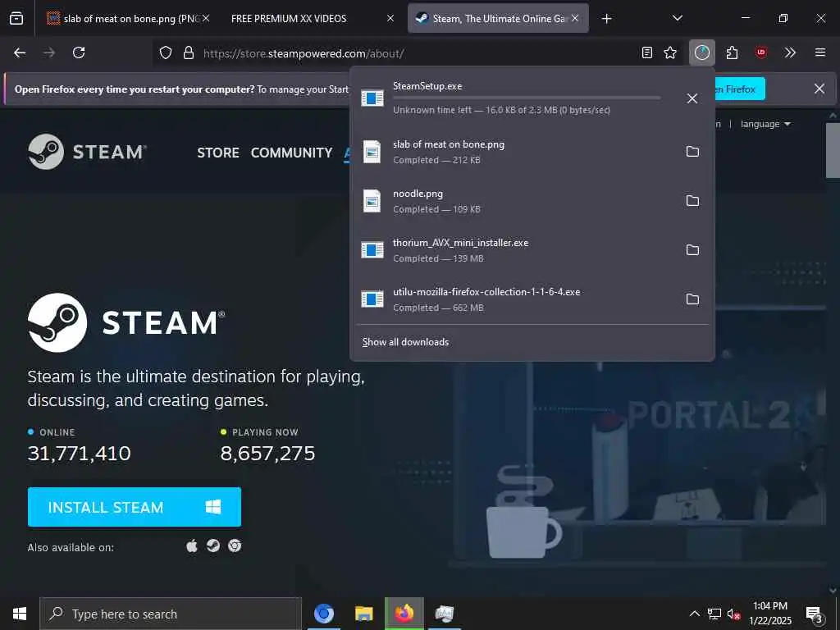
Task: Click the Type here to search box
Action: click(x=171, y=614)
